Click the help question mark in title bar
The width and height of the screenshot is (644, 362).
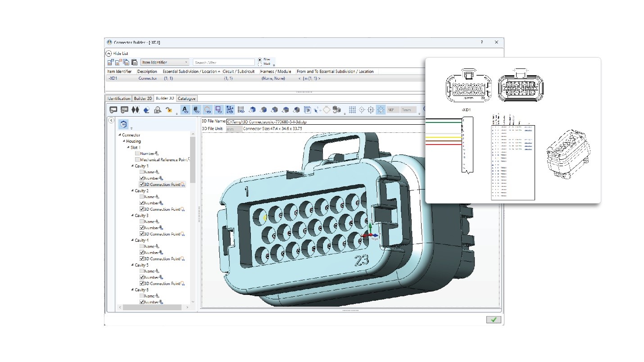click(x=482, y=42)
